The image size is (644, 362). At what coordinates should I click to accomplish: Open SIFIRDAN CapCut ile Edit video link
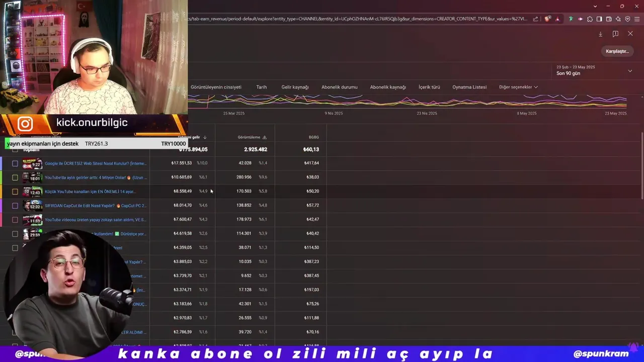(x=96, y=206)
